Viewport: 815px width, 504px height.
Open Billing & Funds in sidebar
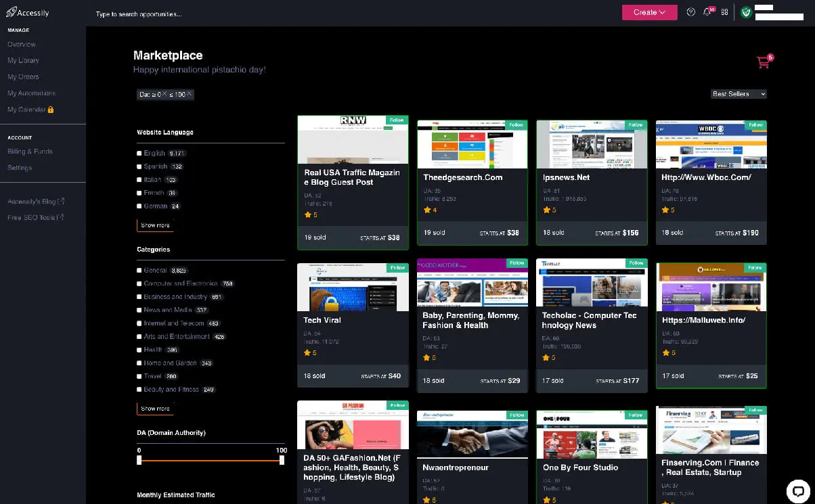coord(30,152)
